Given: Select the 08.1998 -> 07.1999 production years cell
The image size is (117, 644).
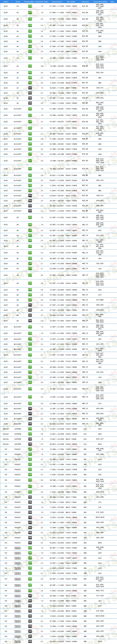Looking at the screenshot, I should [57, 258].
